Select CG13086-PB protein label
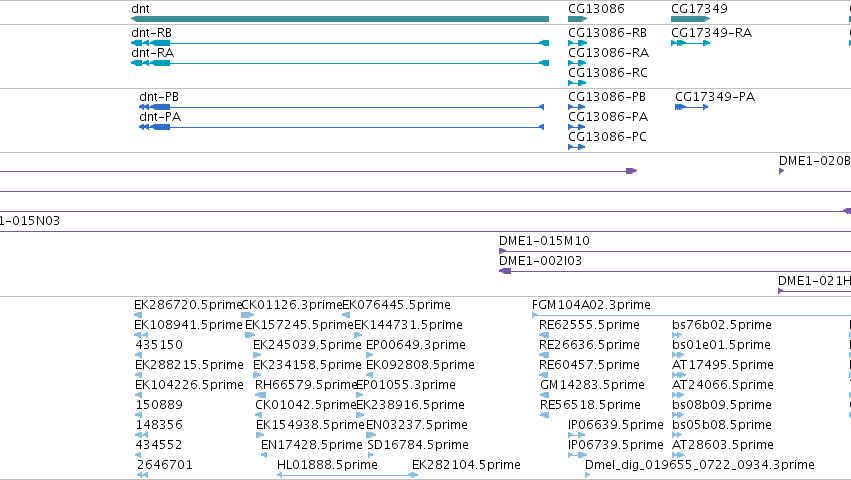851x480 pixels. 607,97
